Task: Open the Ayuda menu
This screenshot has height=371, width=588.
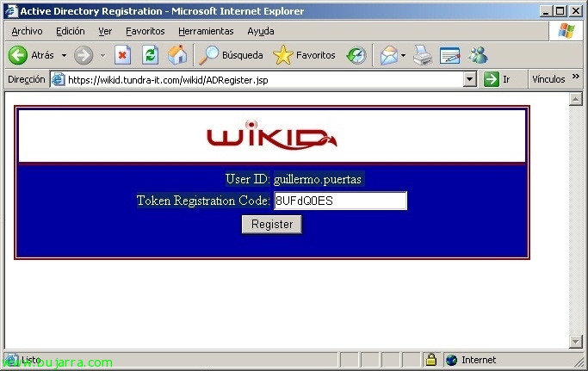Action: [x=261, y=31]
